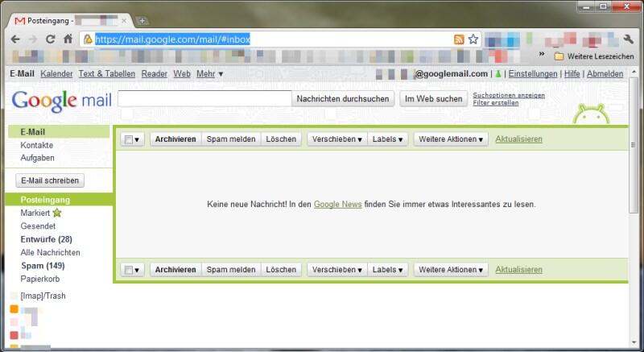Image resolution: width=644 pixels, height=352 pixels.
Task: Click the top Aktualisieren link
Action: [x=518, y=139]
